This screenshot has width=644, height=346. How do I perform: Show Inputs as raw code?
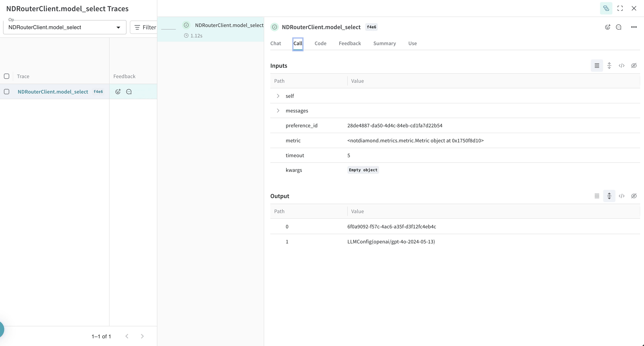click(621, 66)
